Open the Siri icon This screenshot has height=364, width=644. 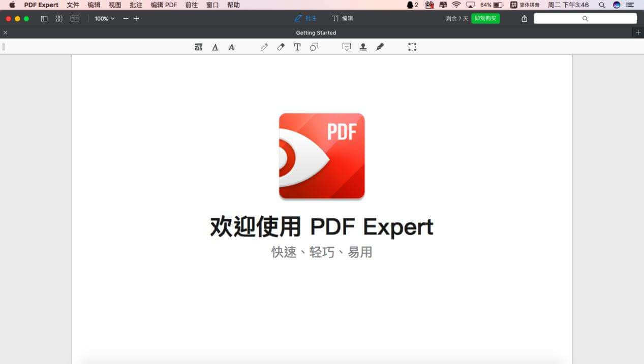617,5
